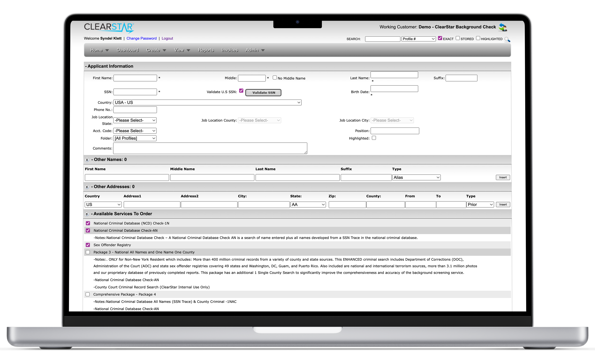Open the Other Names Type Alias dropdown
Screen dimensions: 595x364
pyautogui.click(x=416, y=178)
